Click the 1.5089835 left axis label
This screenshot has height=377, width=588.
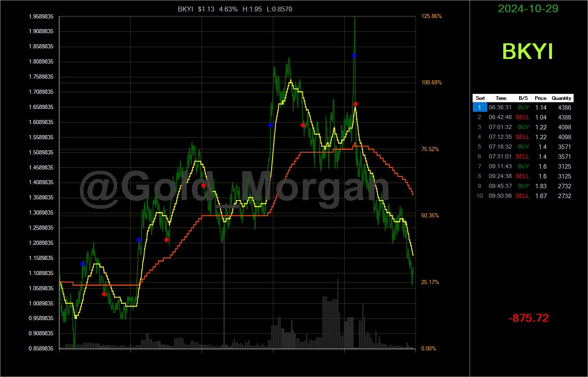point(41,152)
